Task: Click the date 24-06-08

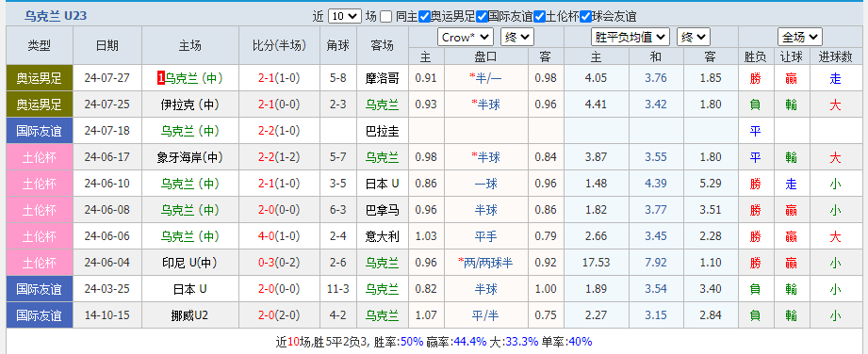Action: pyautogui.click(x=107, y=210)
